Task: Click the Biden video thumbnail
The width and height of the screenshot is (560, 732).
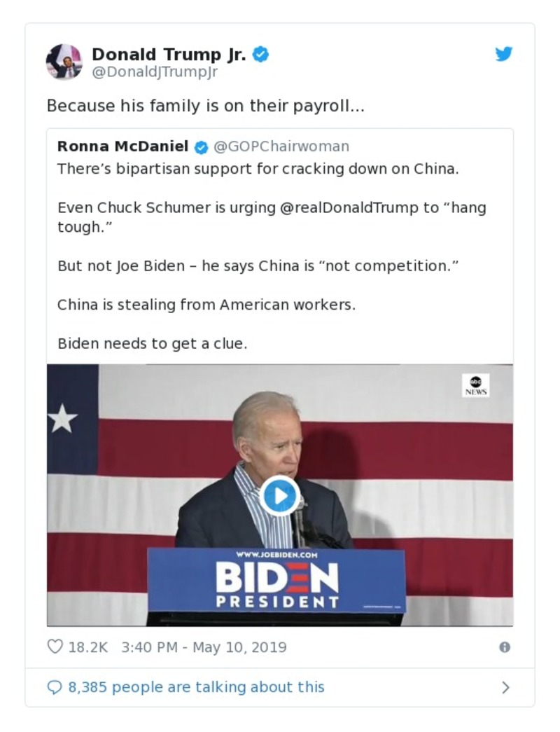Action: pyautogui.click(x=279, y=495)
